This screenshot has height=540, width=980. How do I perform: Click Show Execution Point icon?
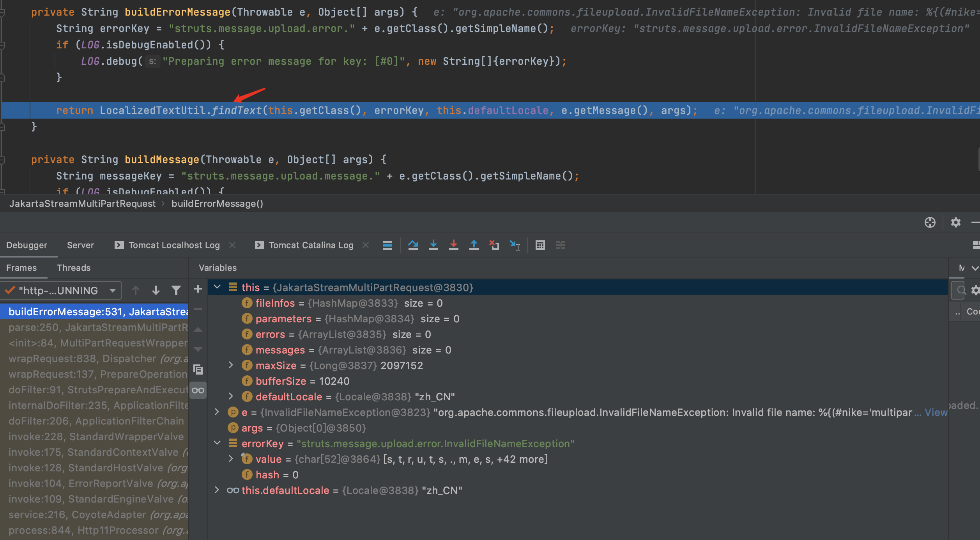pos(387,245)
